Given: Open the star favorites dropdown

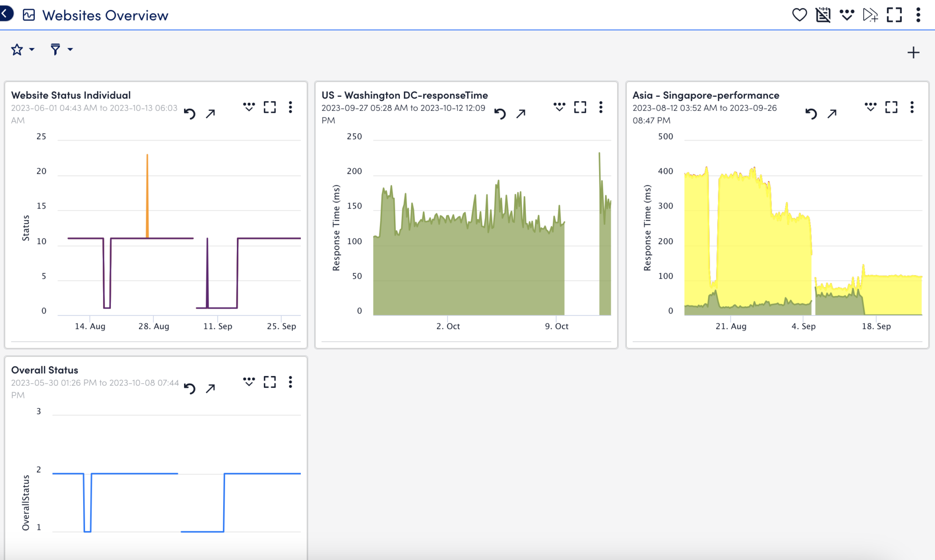Looking at the screenshot, I should (x=21, y=49).
